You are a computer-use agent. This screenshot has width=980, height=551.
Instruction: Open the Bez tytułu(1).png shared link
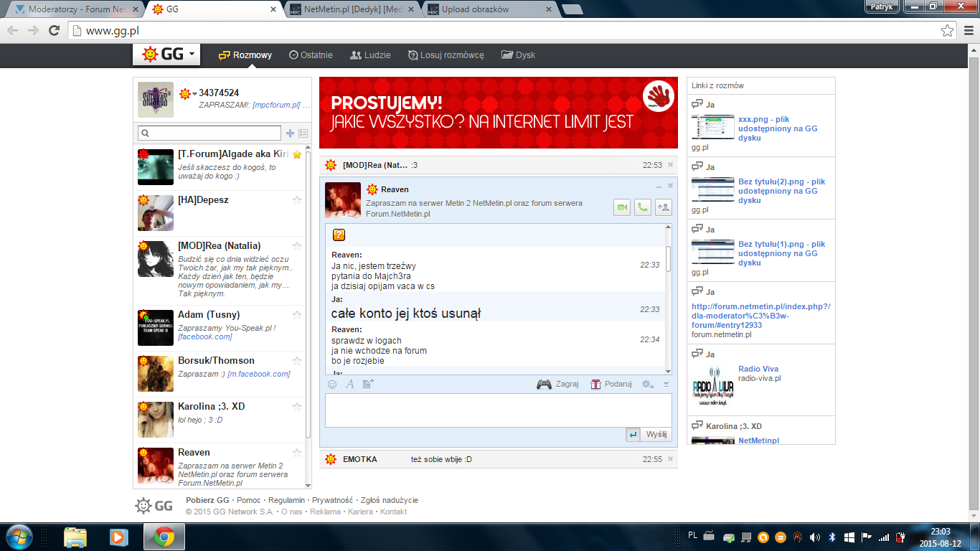pyautogui.click(x=781, y=253)
